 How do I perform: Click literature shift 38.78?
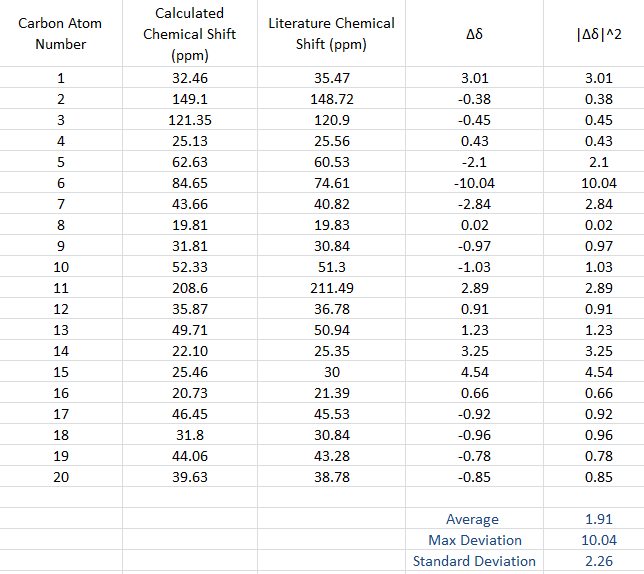click(331, 476)
